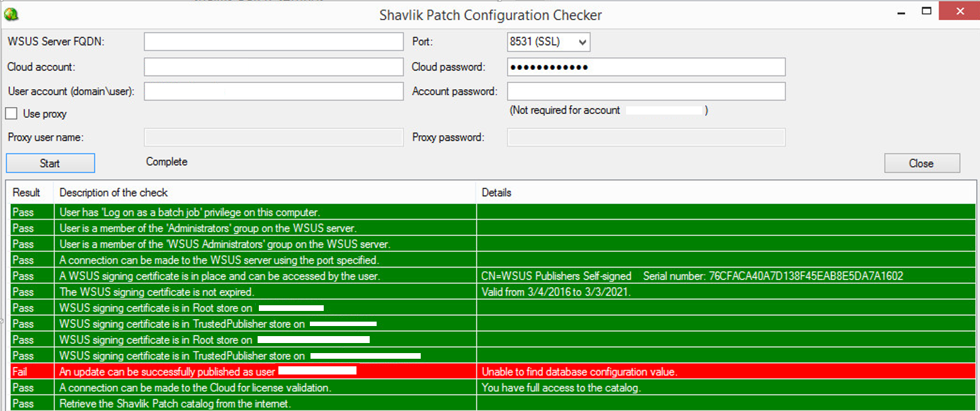Click the Start button
The image size is (980, 411).
pyautogui.click(x=50, y=163)
